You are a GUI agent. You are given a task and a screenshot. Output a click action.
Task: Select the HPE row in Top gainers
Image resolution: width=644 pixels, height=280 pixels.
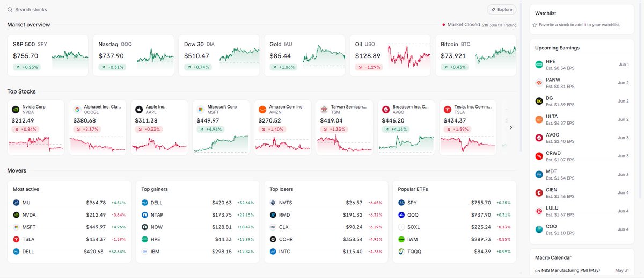tap(197, 239)
